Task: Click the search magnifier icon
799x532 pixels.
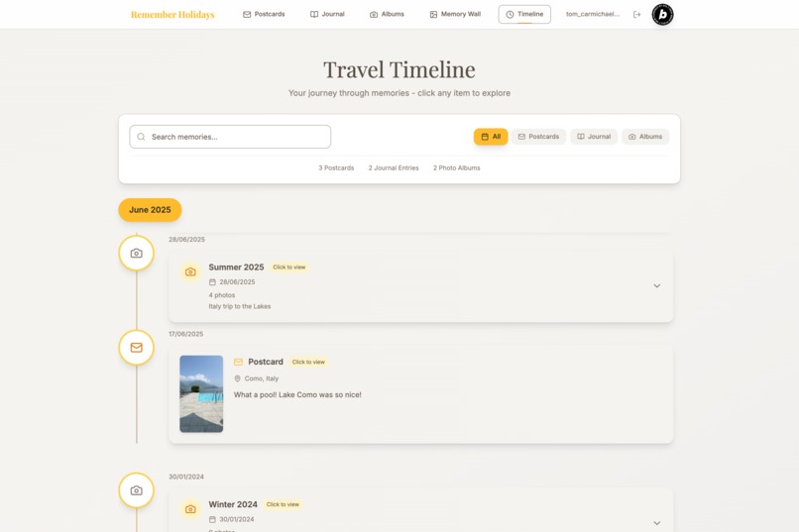Action: click(141, 137)
